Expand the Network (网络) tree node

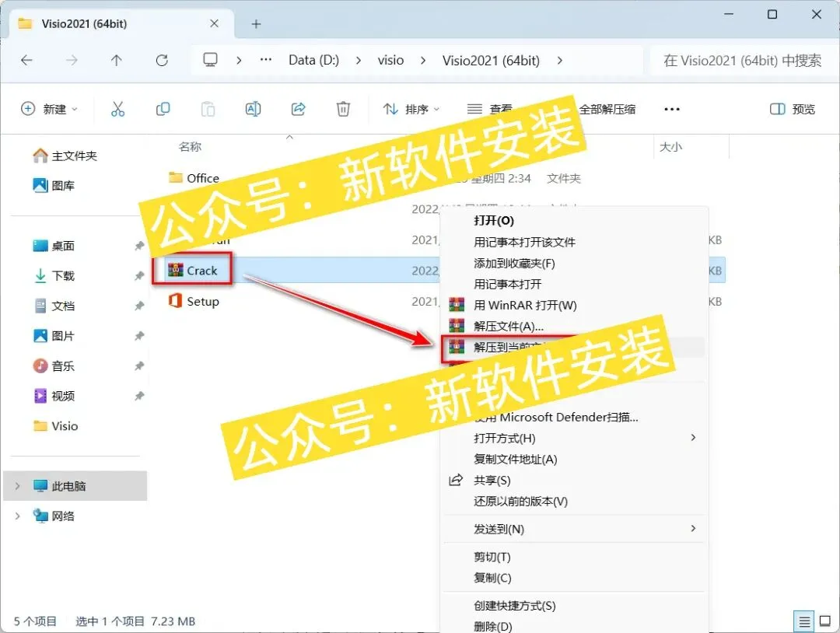pyautogui.click(x=18, y=516)
